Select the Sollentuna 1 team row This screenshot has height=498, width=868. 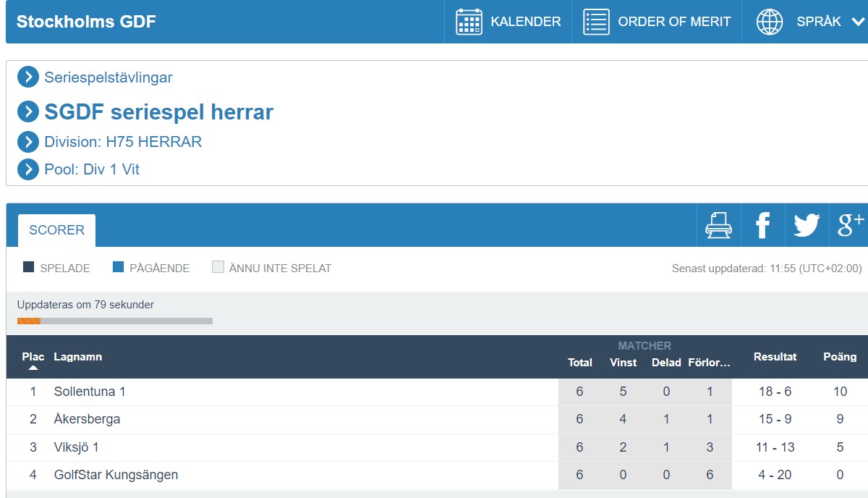pyautogui.click(x=90, y=392)
